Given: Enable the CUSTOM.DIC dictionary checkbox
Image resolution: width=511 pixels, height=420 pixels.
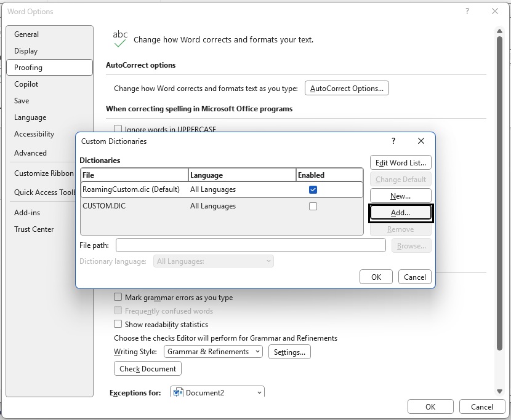Looking at the screenshot, I should pos(313,206).
